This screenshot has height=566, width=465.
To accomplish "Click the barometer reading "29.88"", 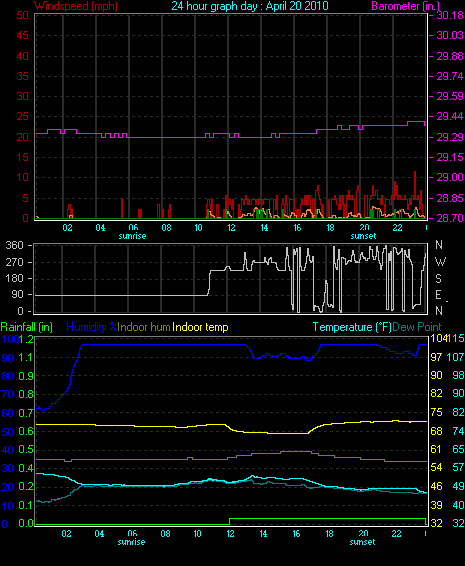I will point(450,56).
